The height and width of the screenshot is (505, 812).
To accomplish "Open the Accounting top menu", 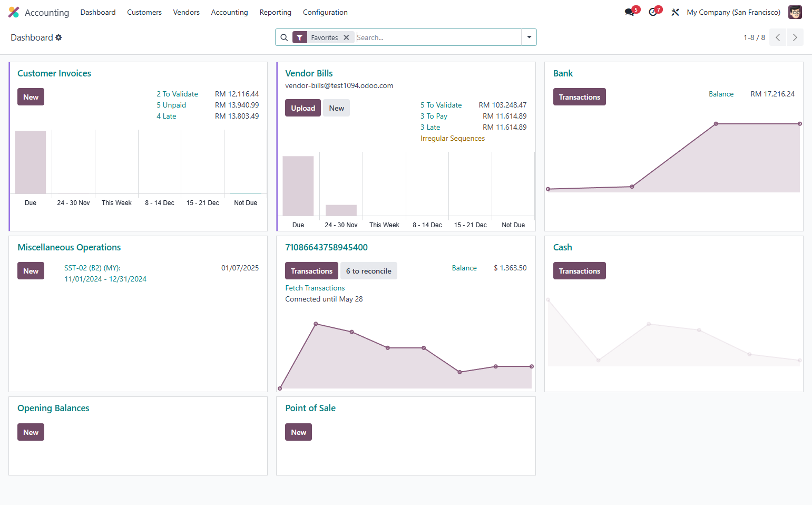I will [x=229, y=12].
